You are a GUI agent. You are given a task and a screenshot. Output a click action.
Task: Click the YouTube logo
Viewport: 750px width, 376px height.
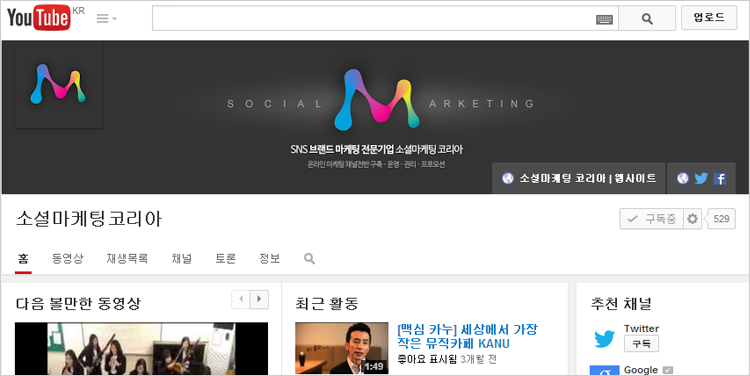click(x=39, y=18)
